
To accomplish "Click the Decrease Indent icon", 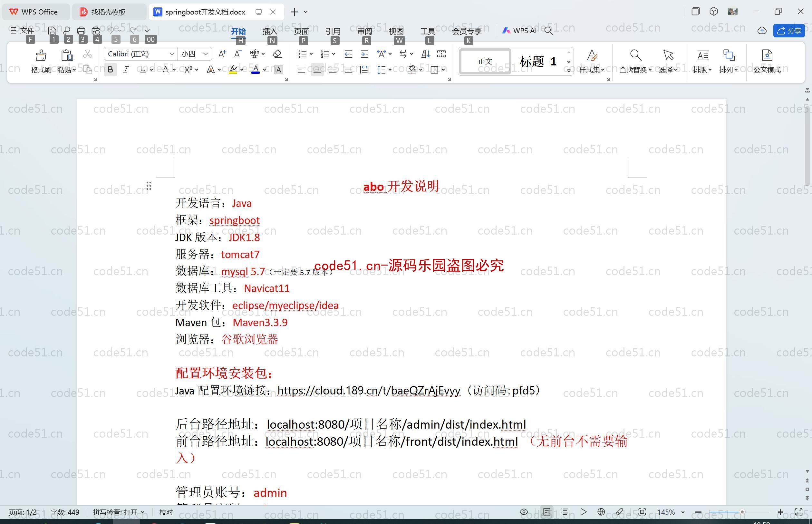I will click(x=348, y=54).
